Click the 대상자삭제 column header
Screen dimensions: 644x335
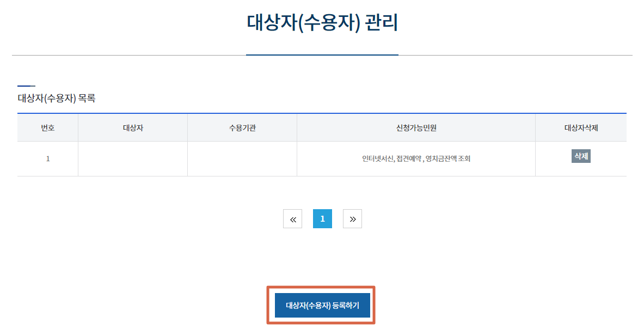(x=581, y=128)
